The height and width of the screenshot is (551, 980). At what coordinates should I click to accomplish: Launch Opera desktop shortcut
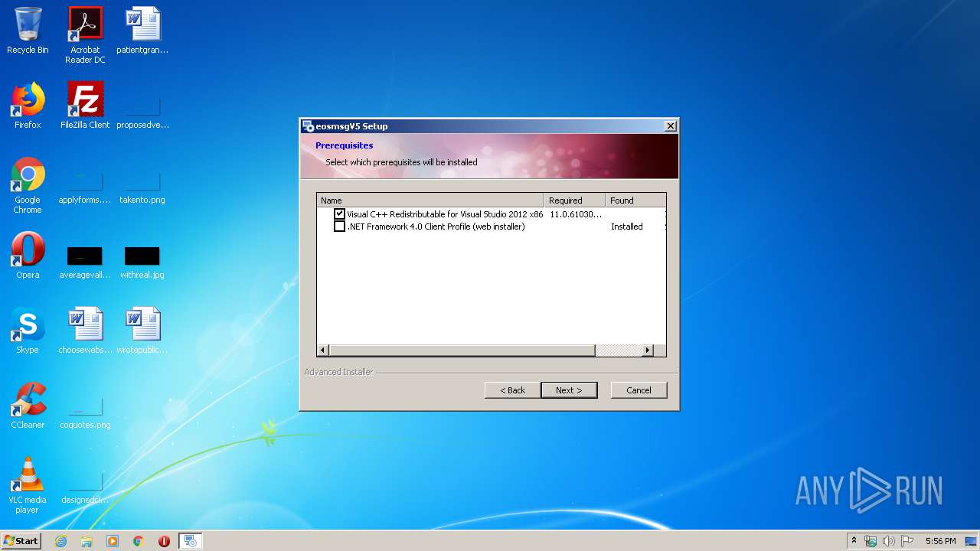(28, 256)
